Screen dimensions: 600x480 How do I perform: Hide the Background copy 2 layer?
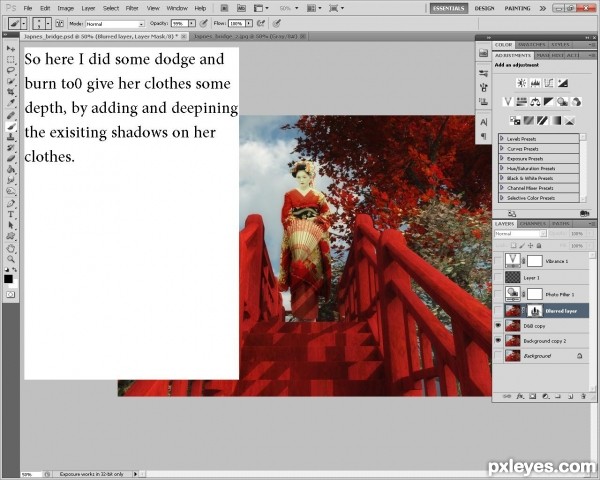(498, 341)
